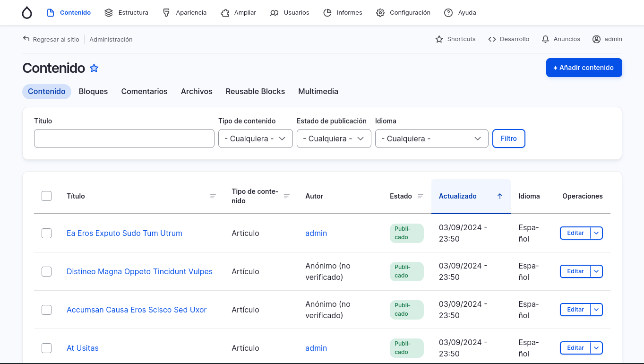Open the Estructura layers icon menu
Screen dimensions: 644x364
[109, 13]
